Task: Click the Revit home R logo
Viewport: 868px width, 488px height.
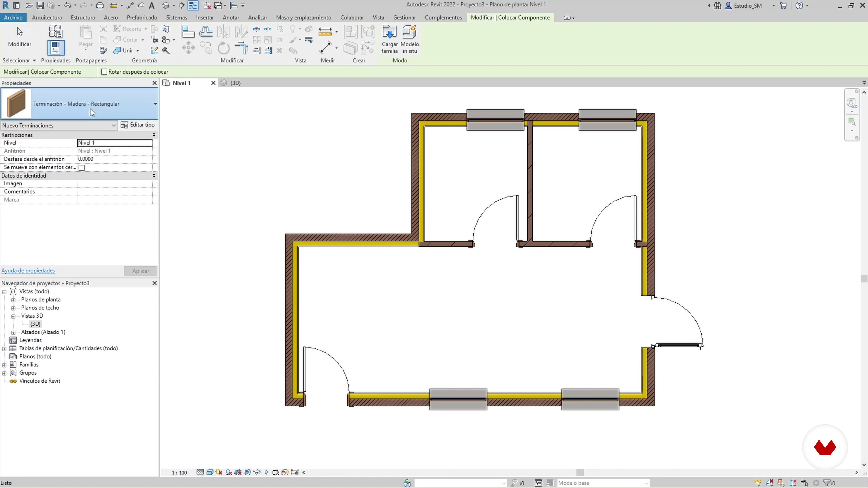Action: click(5, 5)
